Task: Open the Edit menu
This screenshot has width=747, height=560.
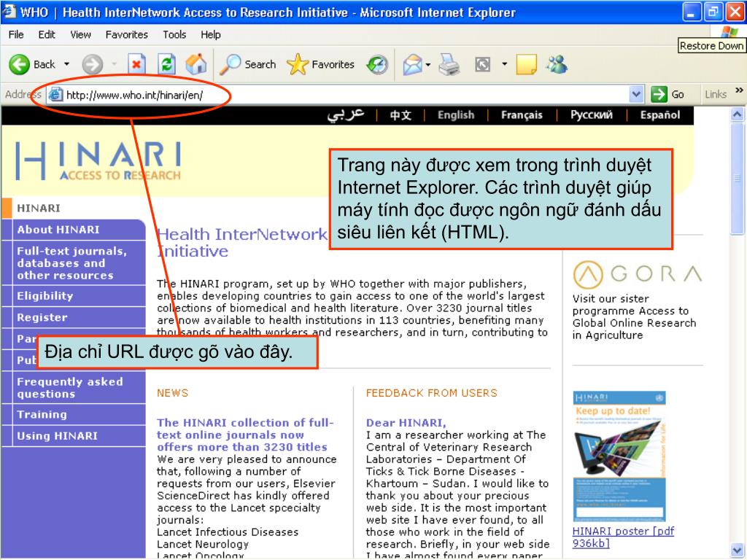Action: tap(46, 34)
